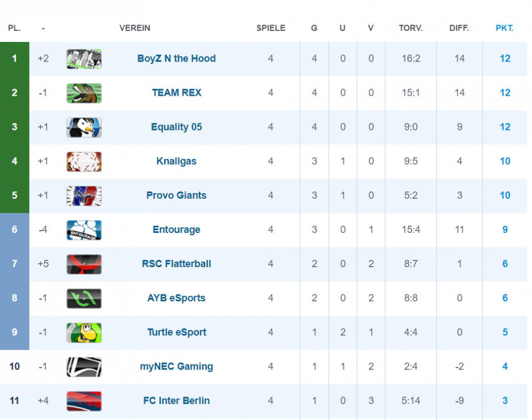Click the DIFF. column header
Viewport: 532px width, 420px height.
[459, 28]
